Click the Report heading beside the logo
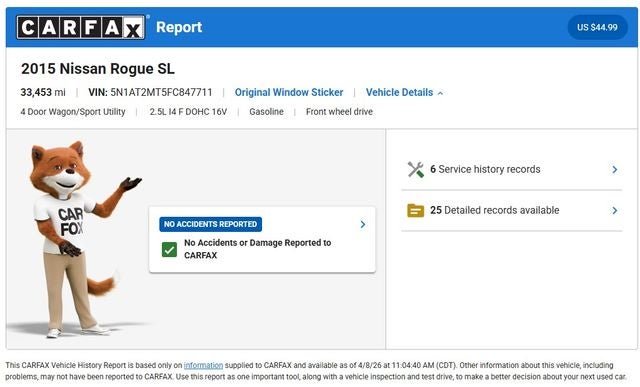640x387 pixels. tap(179, 27)
